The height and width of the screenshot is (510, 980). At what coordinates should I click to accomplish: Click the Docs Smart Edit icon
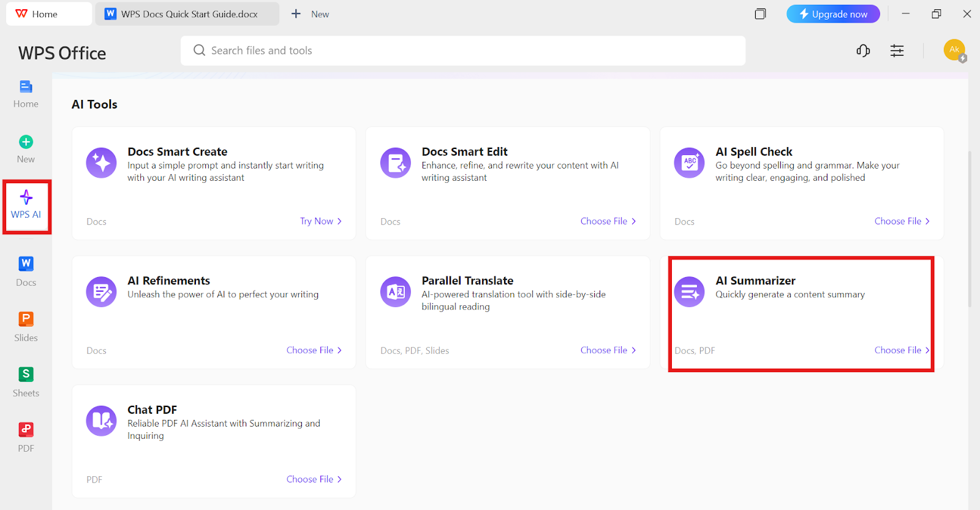point(396,163)
